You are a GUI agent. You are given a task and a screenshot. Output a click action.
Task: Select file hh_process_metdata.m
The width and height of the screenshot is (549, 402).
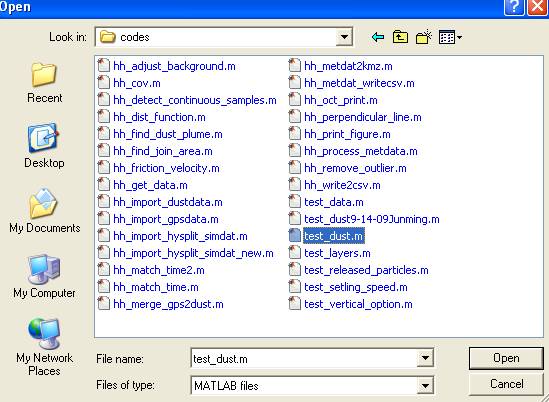(x=361, y=151)
